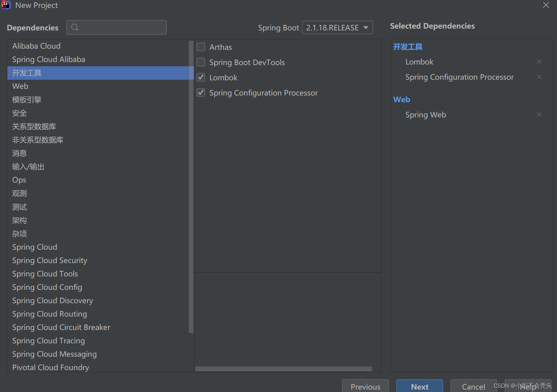Select Spring Cloud Routing category

point(98,314)
